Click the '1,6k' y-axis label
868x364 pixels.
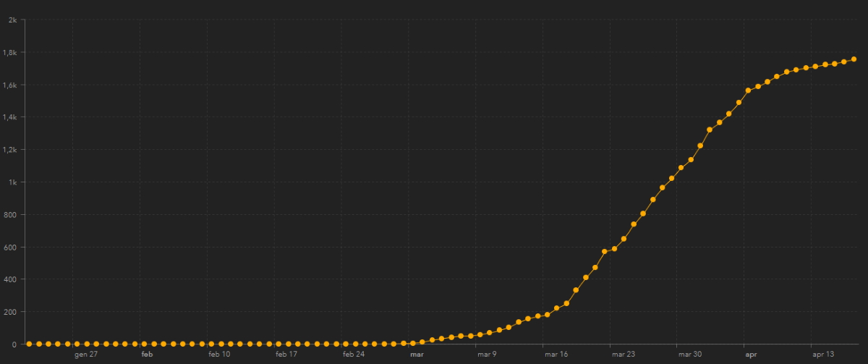12,85
